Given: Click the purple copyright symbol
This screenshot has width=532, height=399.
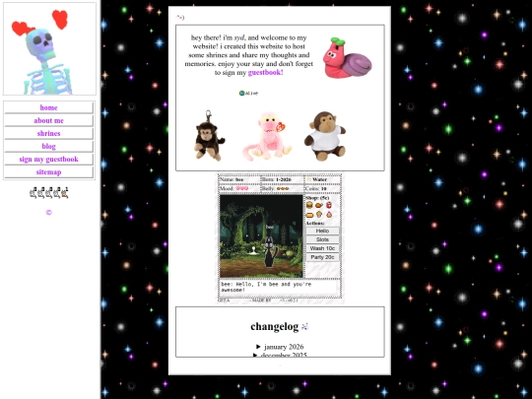Looking at the screenshot, I should [x=49, y=213].
